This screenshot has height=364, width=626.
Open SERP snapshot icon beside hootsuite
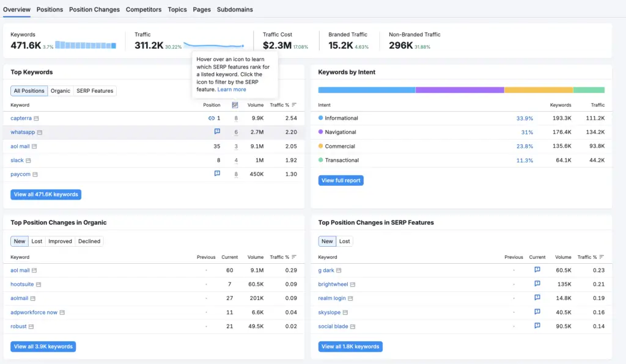point(39,285)
